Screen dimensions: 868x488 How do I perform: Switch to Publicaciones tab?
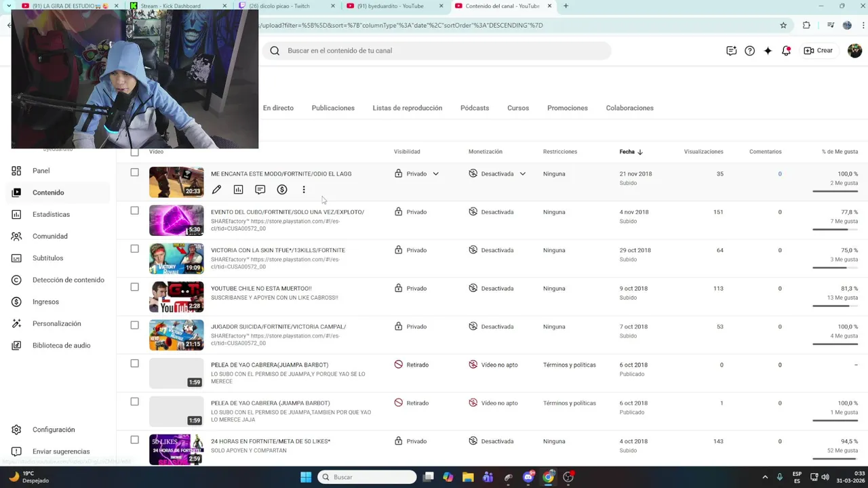point(333,108)
